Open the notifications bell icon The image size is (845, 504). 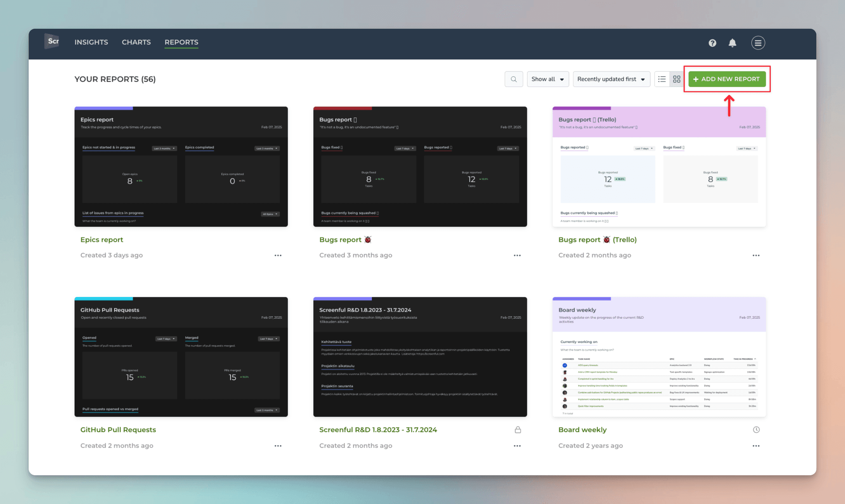click(x=733, y=43)
